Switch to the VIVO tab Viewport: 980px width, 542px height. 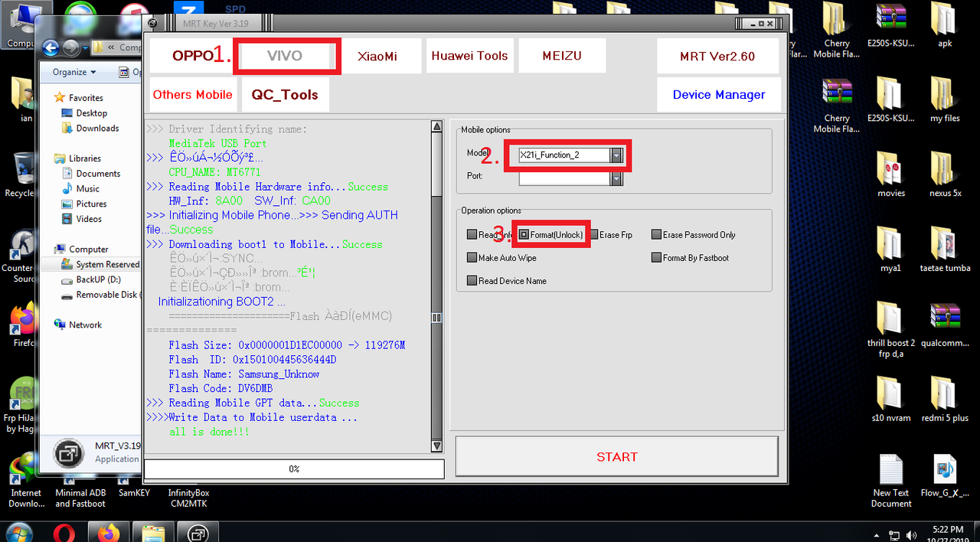[x=285, y=56]
